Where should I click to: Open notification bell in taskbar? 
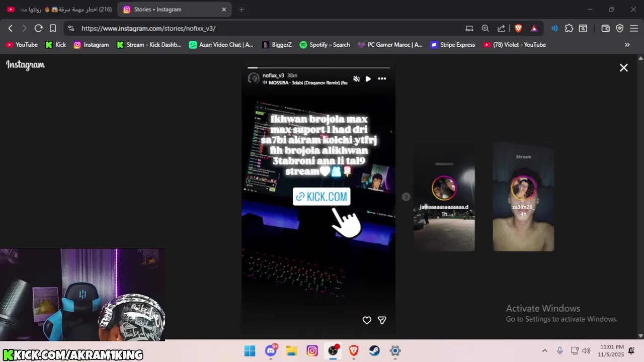click(x=632, y=351)
